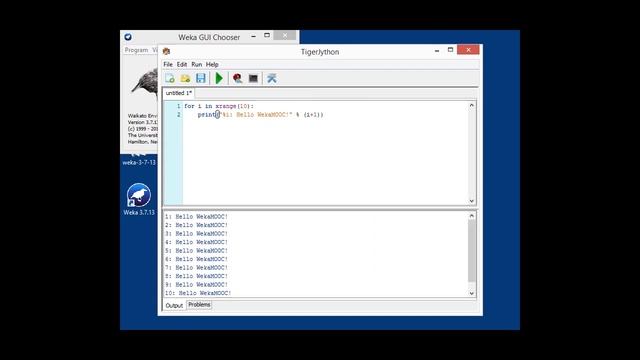The height and width of the screenshot is (360, 640).
Task: Click the editor scrollbar up arrow
Action: click(472, 105)
